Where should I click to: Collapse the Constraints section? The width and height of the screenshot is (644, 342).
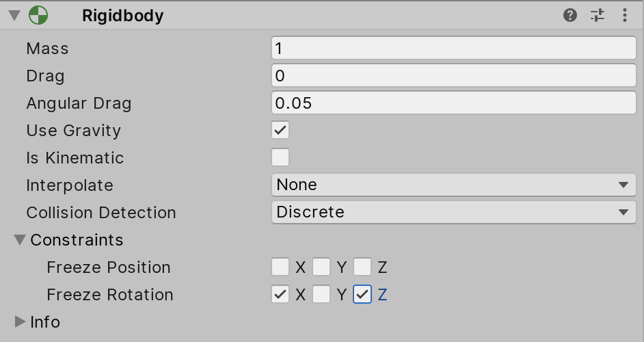[x=20, y=240]
